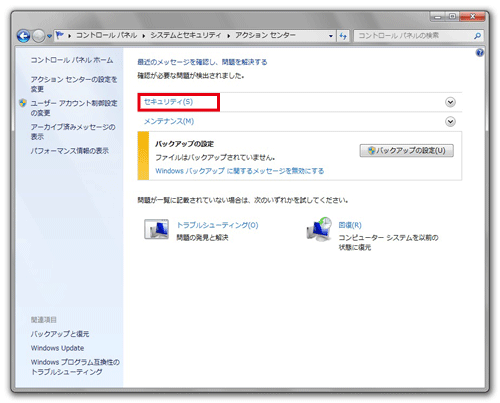Click the chevron on the セキュリティ row
The height and width of the screenshot is (403, 500).
click(x=450, y=102)
